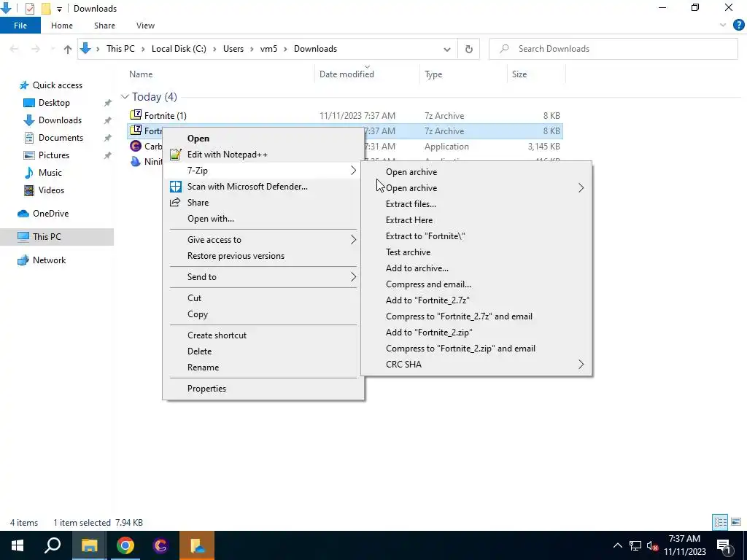Open the Home ribbon tab
The width and height of the screenshot is (747, 560).
[62, 26]
